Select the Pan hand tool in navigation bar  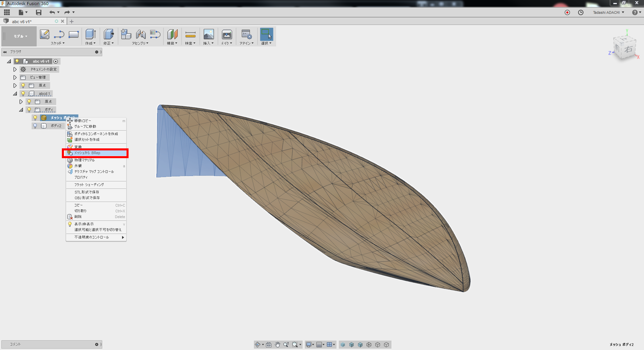pyautogui.click(x=277, y=345)
